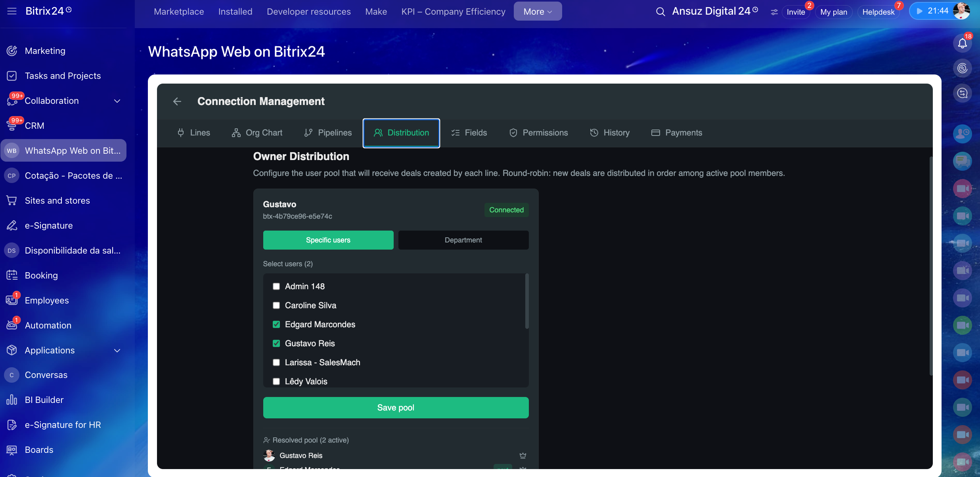The width and height of the screenshot is (980, 477).
Task: Click the 21:44 work time button
Action: point(932,11)
